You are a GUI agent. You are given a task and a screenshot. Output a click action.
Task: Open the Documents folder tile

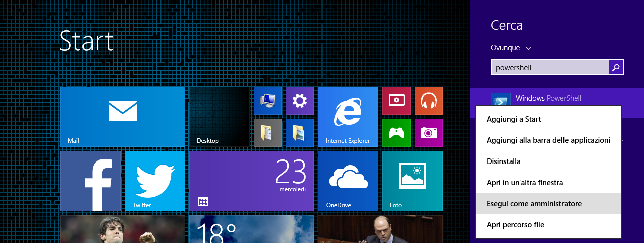pyautogui.click(x=268, y=133)
